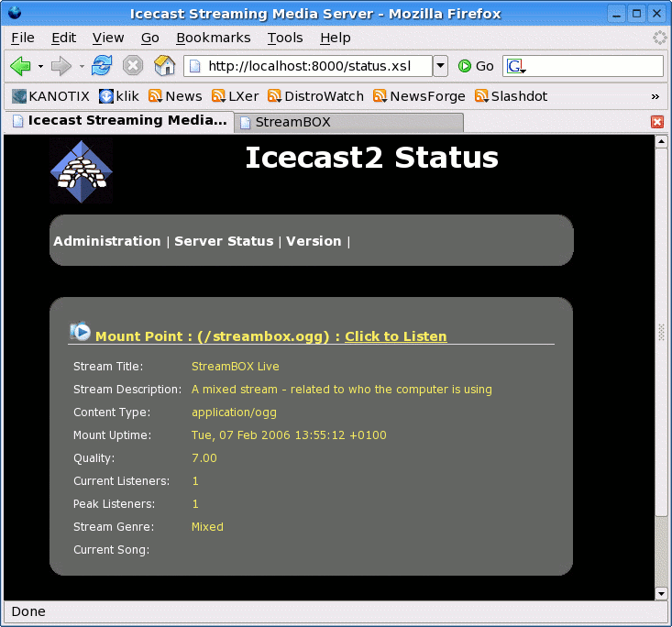Open the News feed bookmark
This screenshot has width=672, height=627.
pos(175,96)
